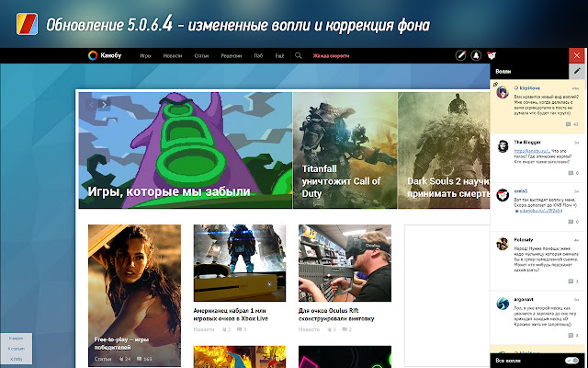The height and width of the screenshot is (368, 588).
Task: Open comments icon on argonavt's post
Action: (x=571, y=335)
